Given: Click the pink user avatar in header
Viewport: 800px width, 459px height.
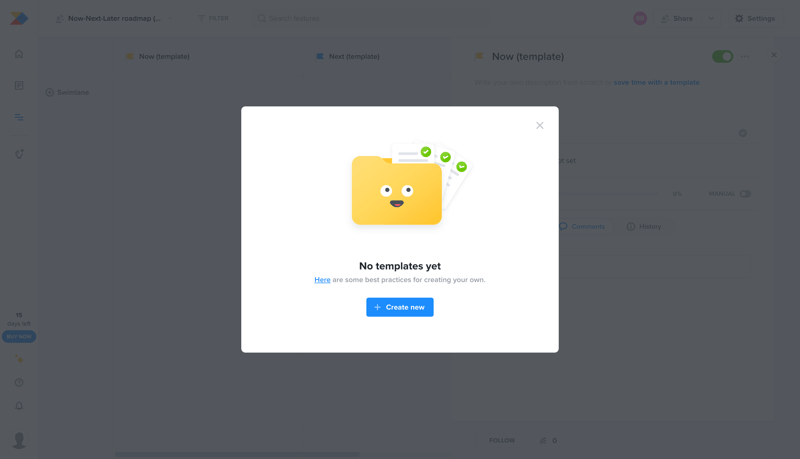Looking at the screenshot, I should 640,18.
